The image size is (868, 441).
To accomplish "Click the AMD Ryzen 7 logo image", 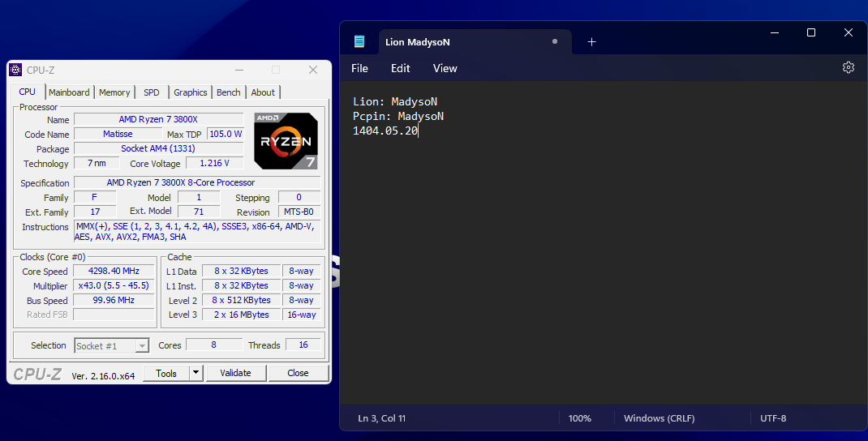I will (286, 140).
